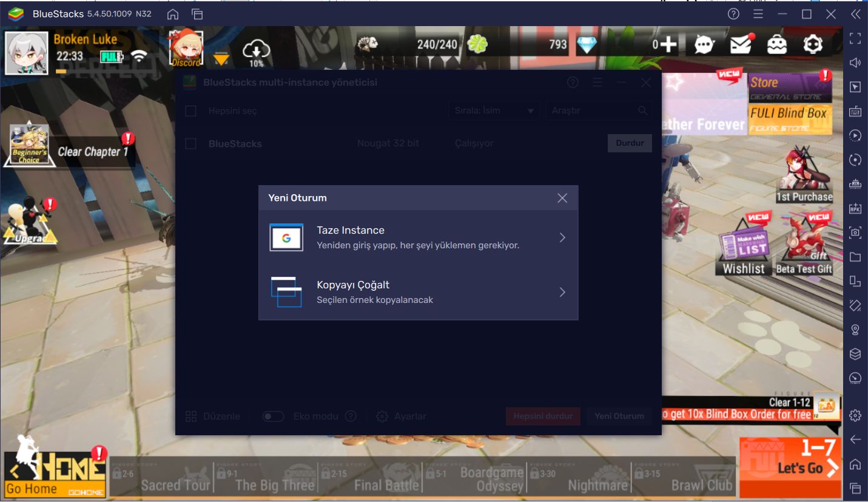
Task: Open the FULI Blind Box banner
Action: (x=790, y=119)
